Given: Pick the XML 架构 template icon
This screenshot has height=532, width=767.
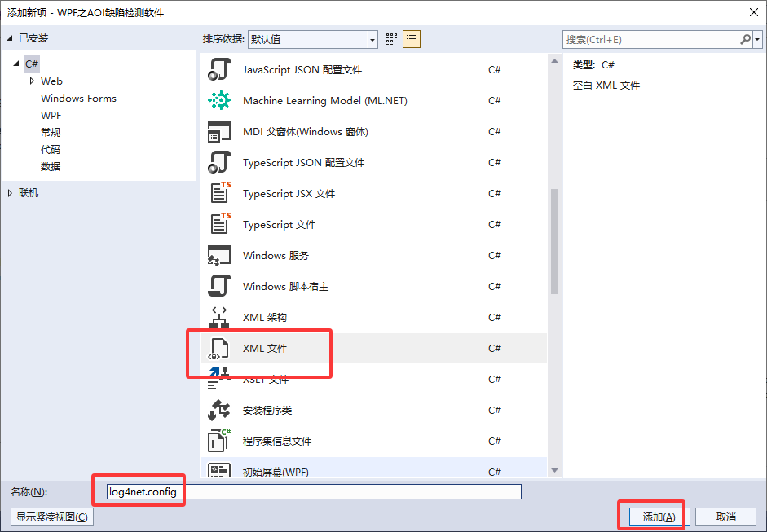Looking at the screenshot, I should tap(218, 317).
